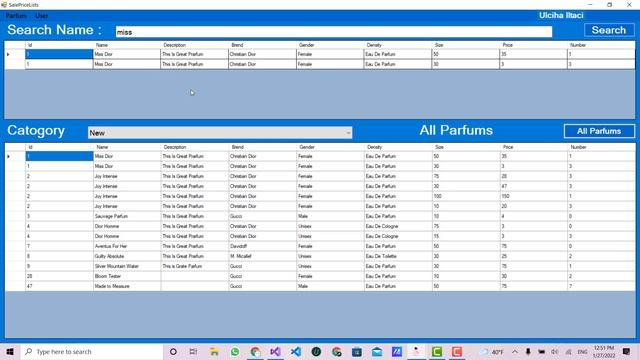Open the User menu
The image size is (640, 360).
(x=42, y=16)
